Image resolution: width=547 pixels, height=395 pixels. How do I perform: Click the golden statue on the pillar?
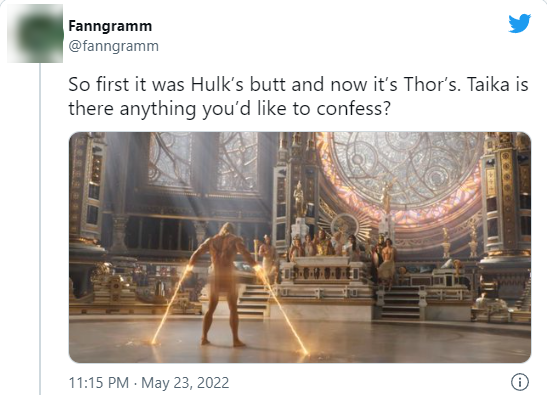[x=299, y=200]
